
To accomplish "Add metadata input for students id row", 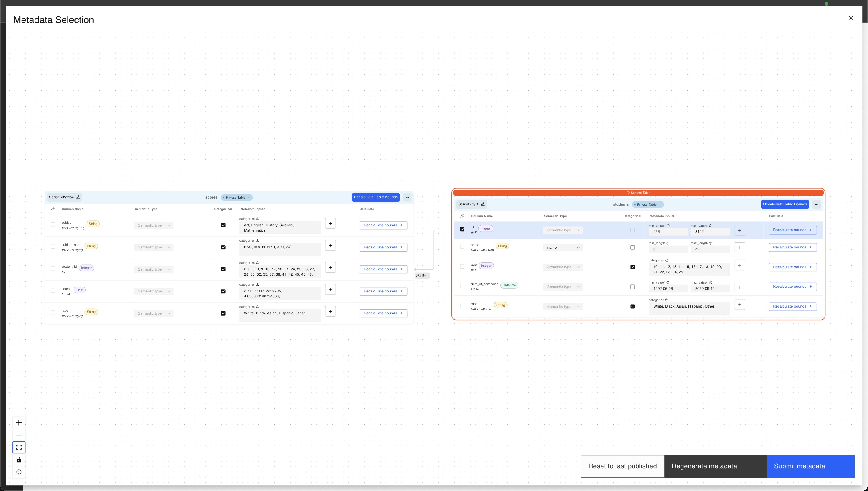I will click(x=740, y=230).
